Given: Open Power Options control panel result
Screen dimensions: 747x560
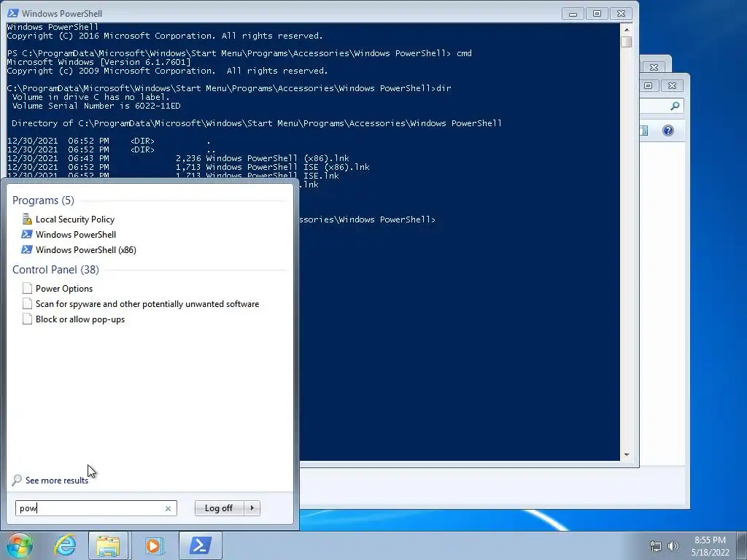Looking at the screenshot, I should [58, 289].
